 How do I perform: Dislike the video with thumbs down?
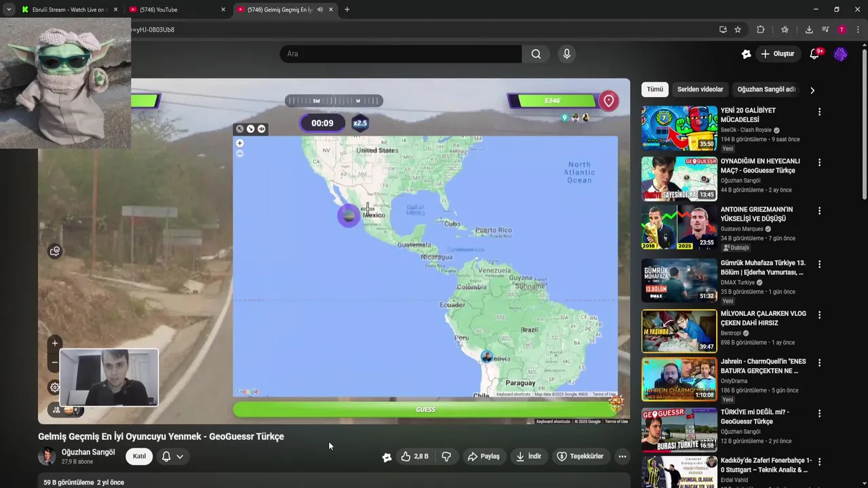click(446, 456)
